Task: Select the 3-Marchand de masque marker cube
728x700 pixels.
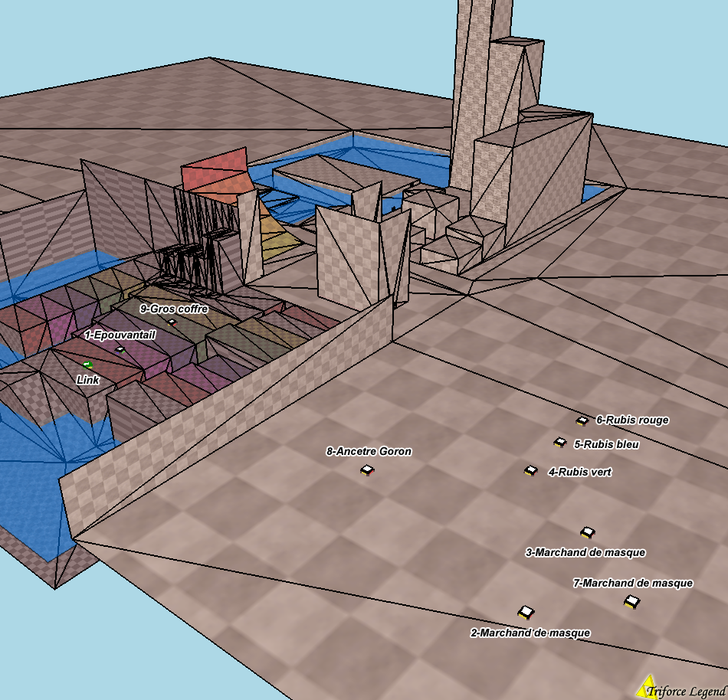Action: pyautogui.click(x=588, y=532)
